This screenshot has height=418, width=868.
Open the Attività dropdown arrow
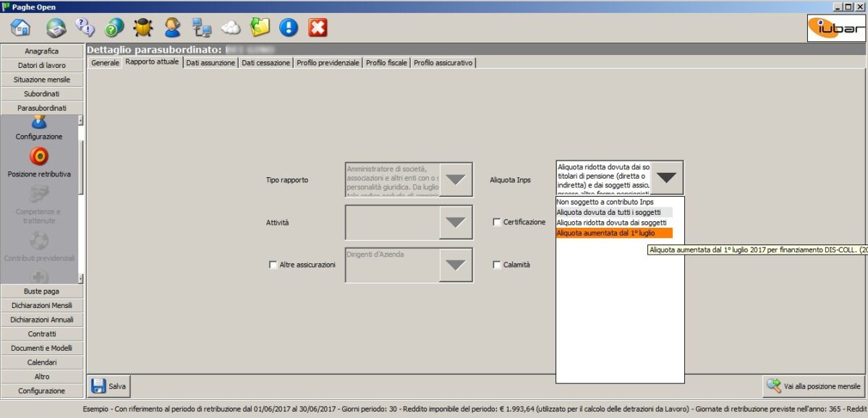coord(456,222)
